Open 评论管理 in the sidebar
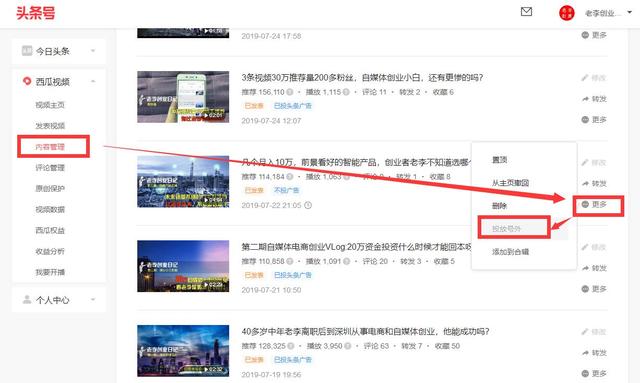The width and height of the screenshot is (640, 383). pos(50,168)
